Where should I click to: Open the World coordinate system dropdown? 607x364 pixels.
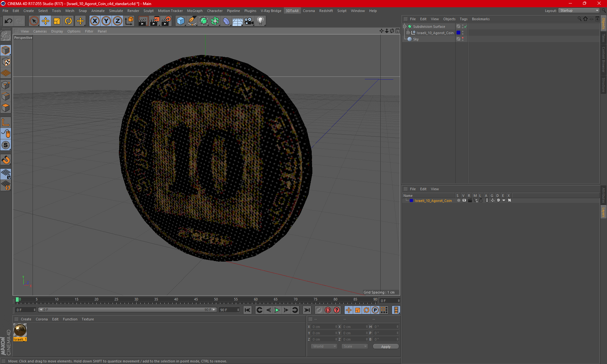(324, 346)
